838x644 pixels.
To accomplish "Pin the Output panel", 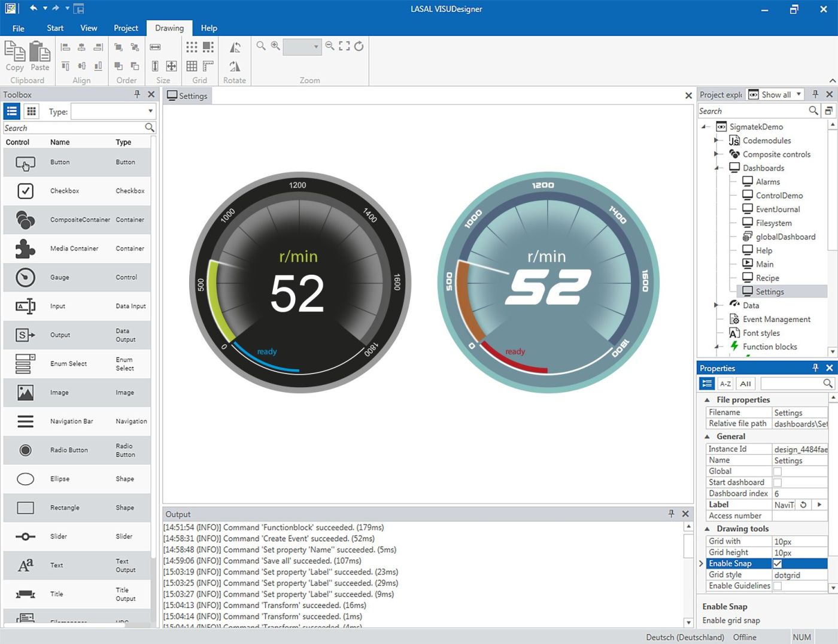I will pyautogui.click(x=671, y=514).
